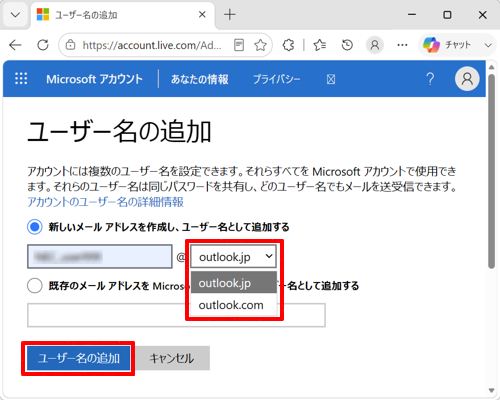The height and width of the screenshot is (400, 500).
Task: Open the あなたの情報 tab
Action: (x=199, y=79)
